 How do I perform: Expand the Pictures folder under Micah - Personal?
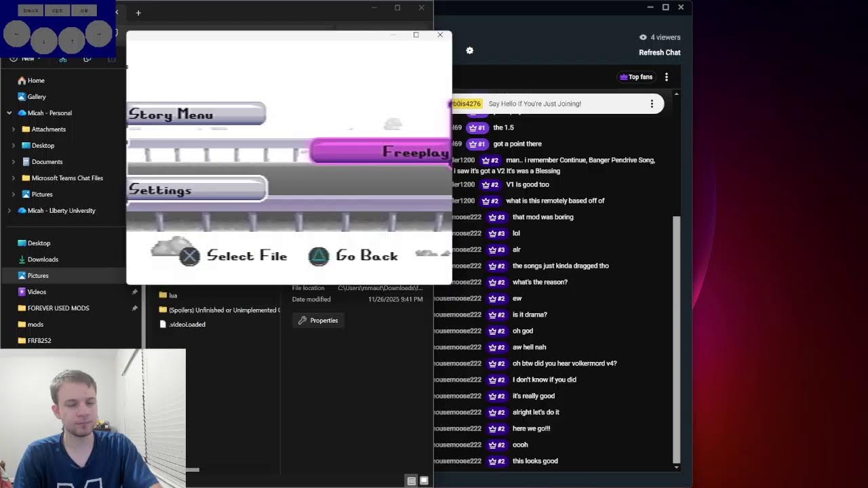point(14,194)
